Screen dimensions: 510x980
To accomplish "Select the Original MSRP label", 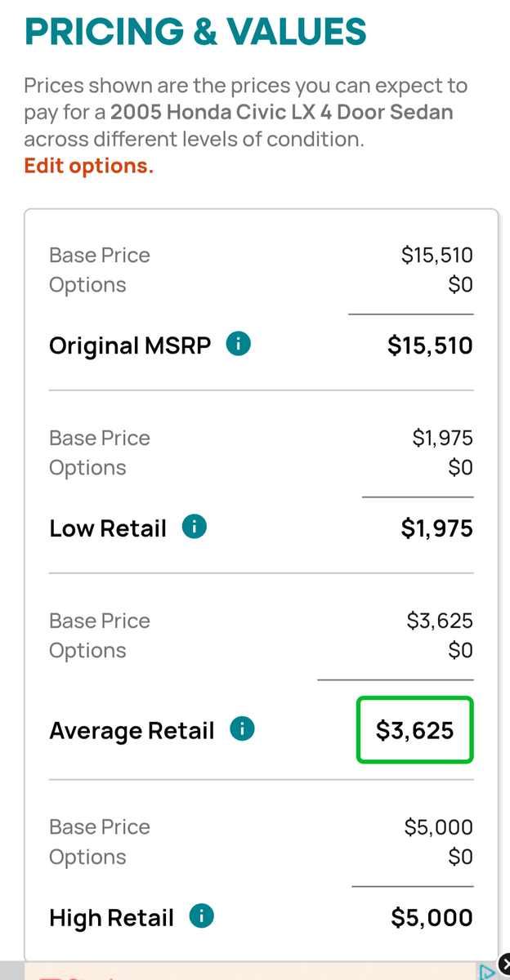I will point(130,345).
